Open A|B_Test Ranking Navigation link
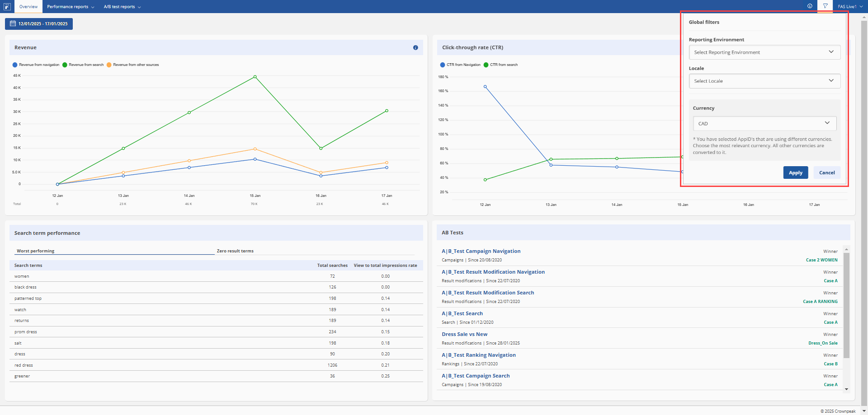The width and height of the screenshot is (868, 415). click(479, 355)
